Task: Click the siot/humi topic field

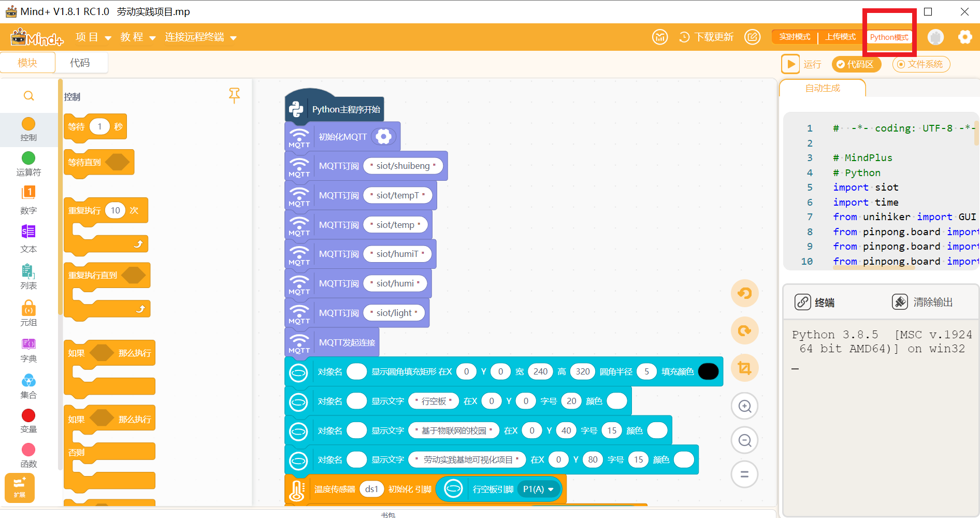Action: [395, 283]
